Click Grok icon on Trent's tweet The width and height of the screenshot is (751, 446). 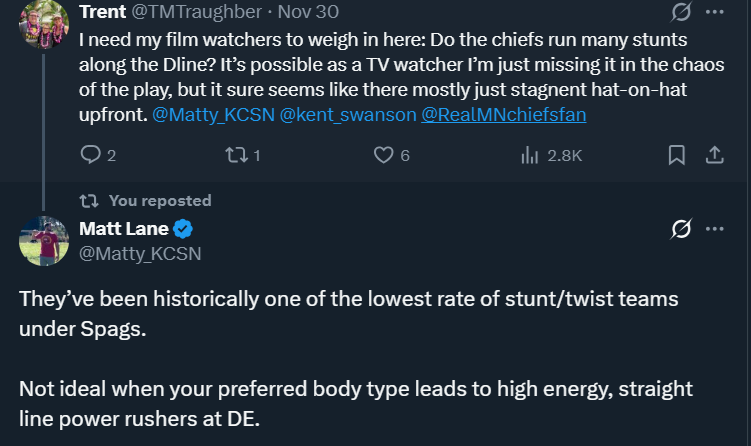[x=681, y=12]
